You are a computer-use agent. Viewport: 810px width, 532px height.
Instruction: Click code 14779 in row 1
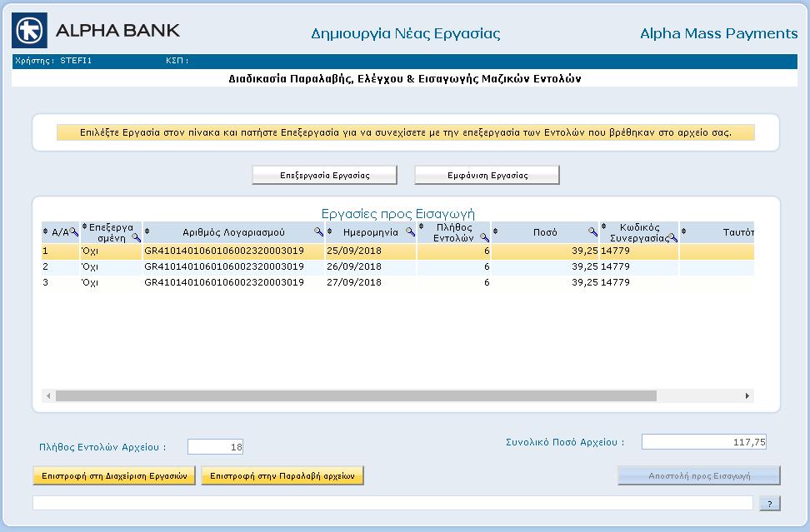[x=615, y=251]
